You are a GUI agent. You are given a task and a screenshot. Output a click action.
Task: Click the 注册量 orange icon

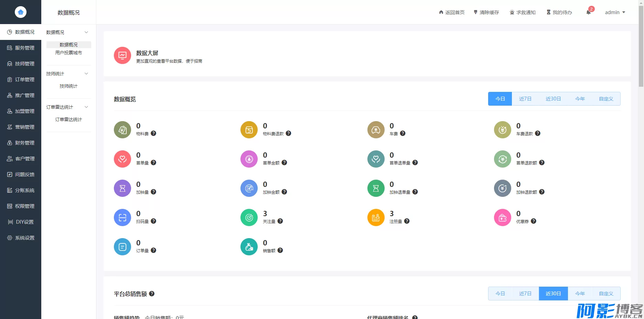pos(376,217)
